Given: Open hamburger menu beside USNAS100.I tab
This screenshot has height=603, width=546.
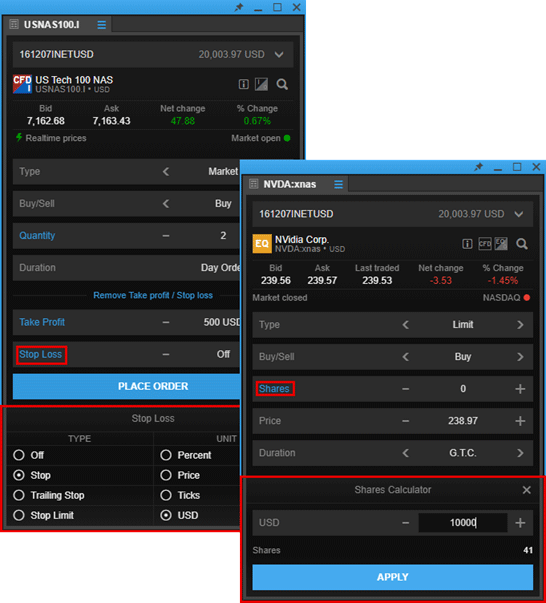Looking at the screenshot, I should coord(102,25).
